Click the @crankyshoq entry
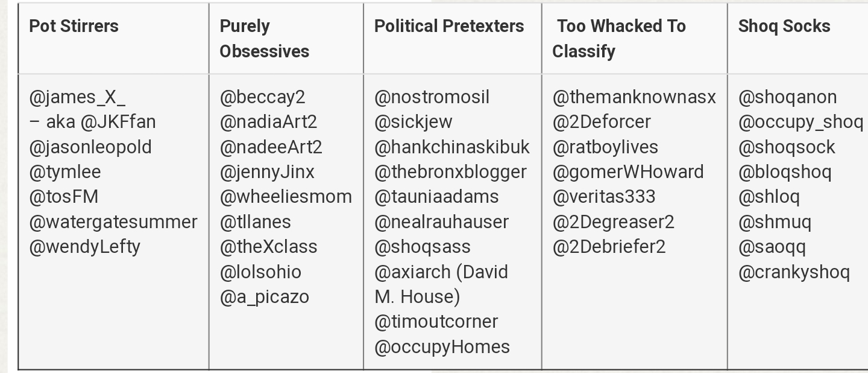Viewport: 868px width, 373px height. click(x=794, y=272)
